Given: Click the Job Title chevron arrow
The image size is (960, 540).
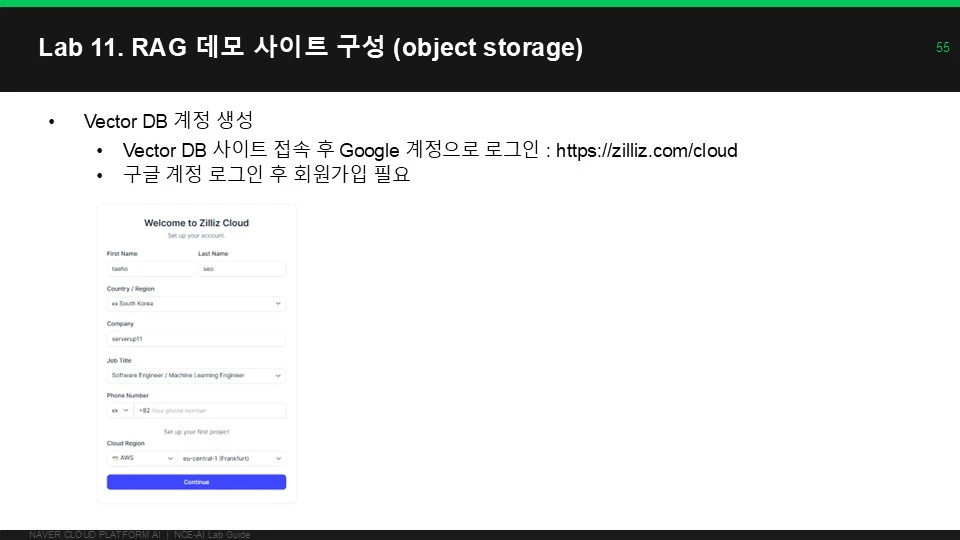Looking at the screenshot, I should [278, 375].
